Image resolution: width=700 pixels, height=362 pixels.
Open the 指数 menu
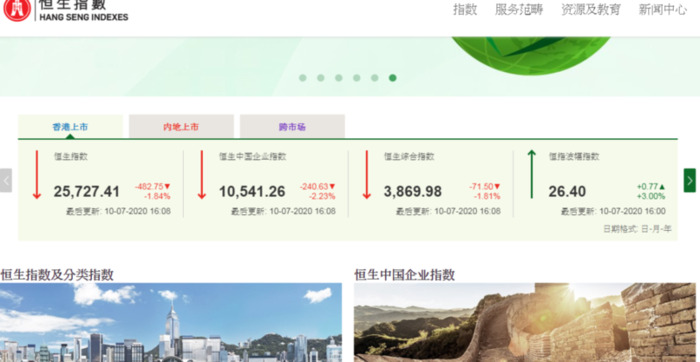point(465,9)
